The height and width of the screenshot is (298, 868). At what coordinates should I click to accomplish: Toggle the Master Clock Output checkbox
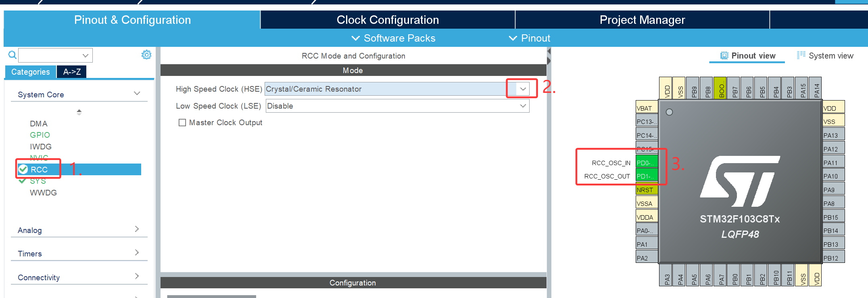point(182,122)
